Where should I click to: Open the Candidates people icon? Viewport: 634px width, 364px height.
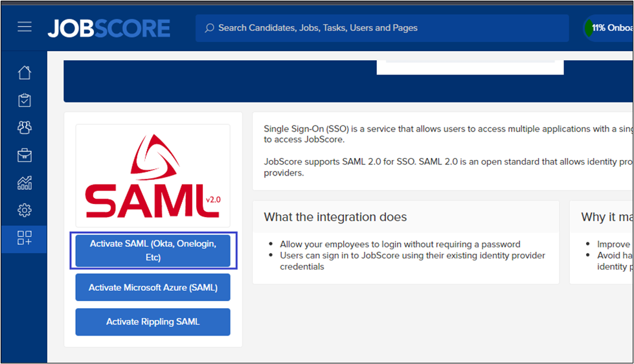coord(25,128)
